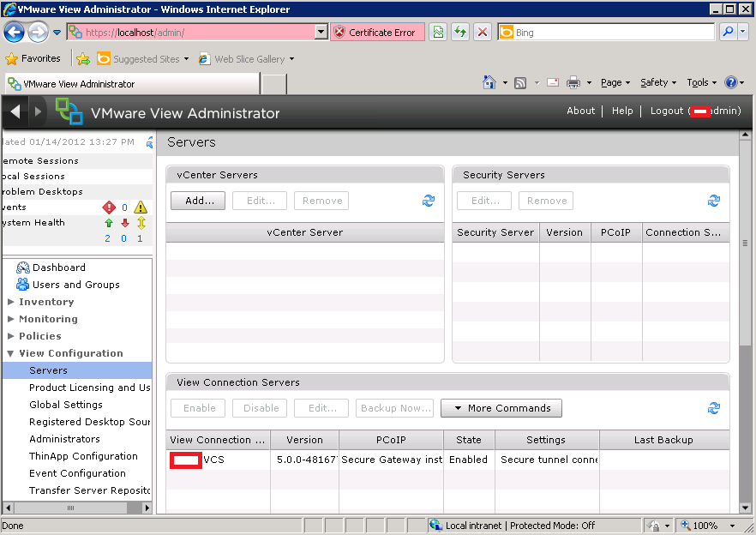The image size is (756, 535).
Task: Refresh the vCenter Servers panel
Action: tap(429, 201)
